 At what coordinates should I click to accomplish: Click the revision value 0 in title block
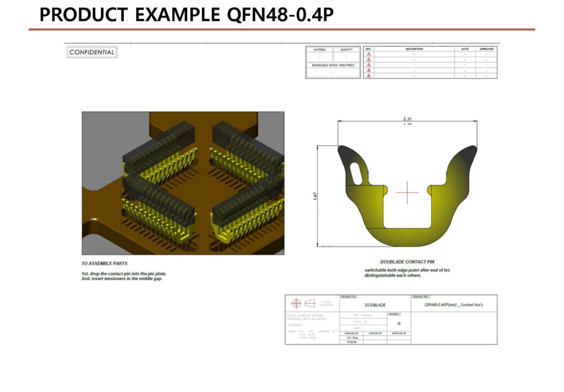pos(398,324)
